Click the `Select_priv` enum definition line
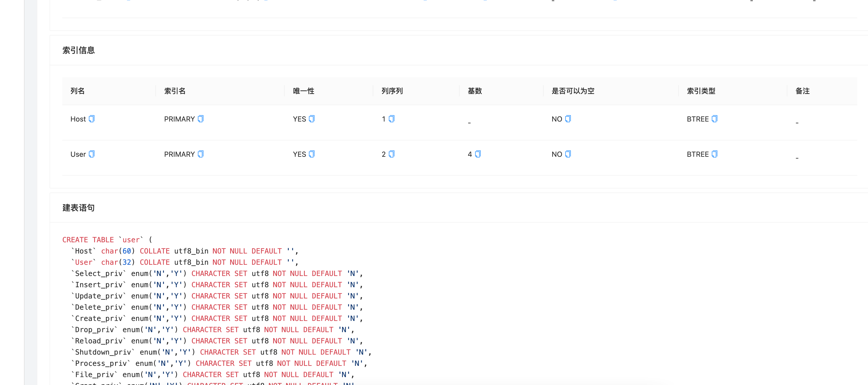Screen dimensions: 868x385 point(217,273)
